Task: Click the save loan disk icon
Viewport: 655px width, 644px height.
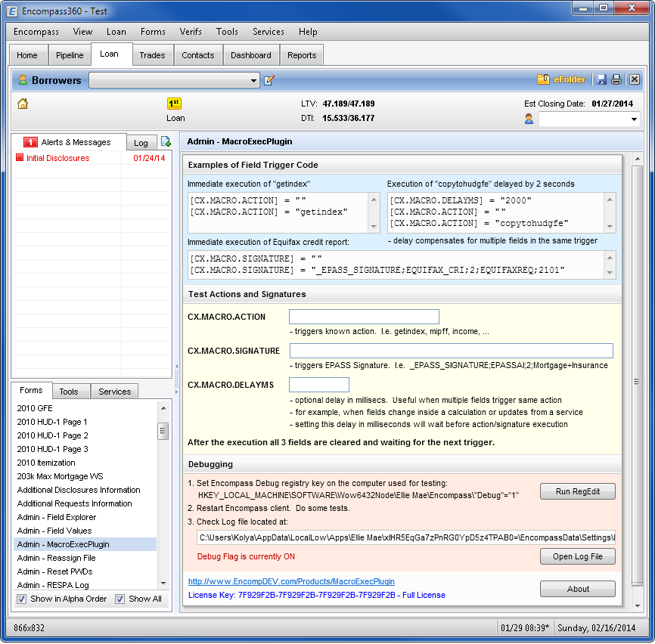Action: tap(601, 79)
